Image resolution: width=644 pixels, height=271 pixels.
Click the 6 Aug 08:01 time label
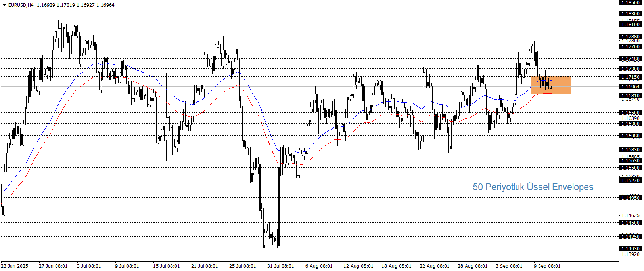[x=319, y=266]
